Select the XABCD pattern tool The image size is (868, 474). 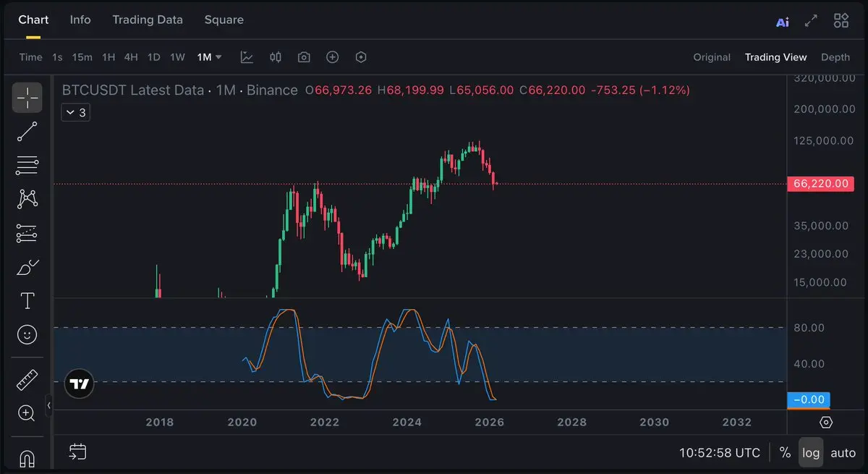tap(27, 199)
